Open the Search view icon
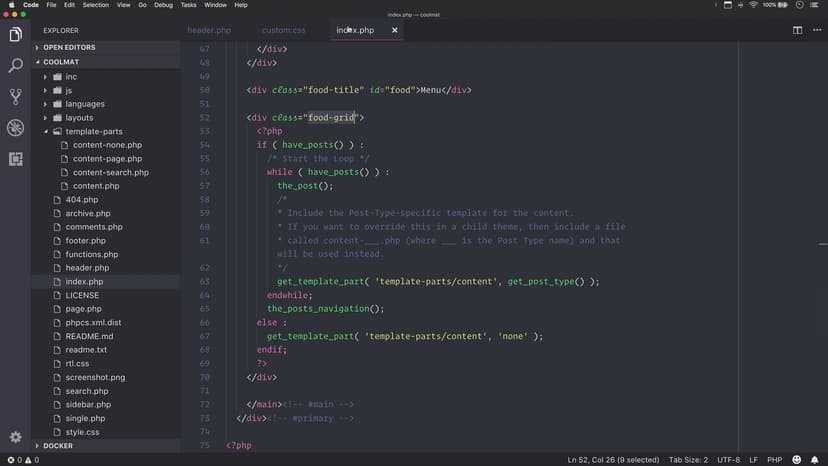 click(x=15, y=66)
